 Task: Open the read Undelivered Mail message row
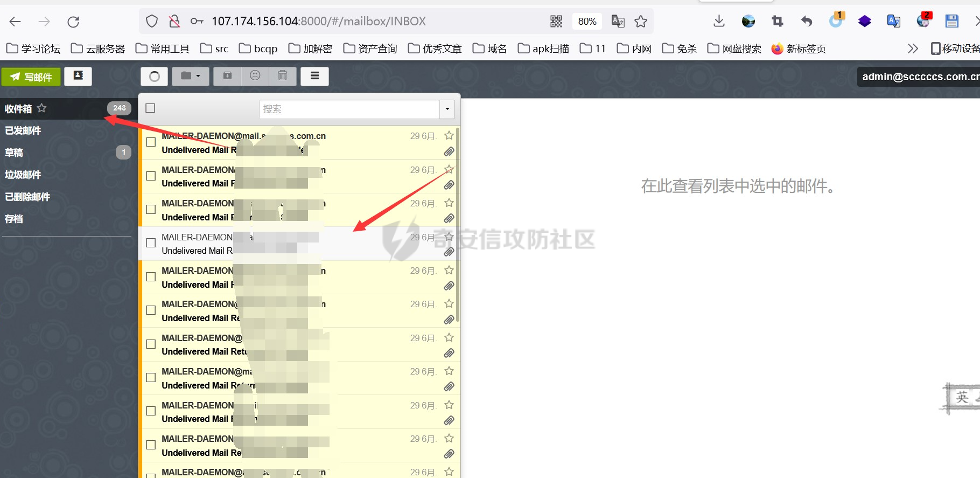[x=299, y=244]
